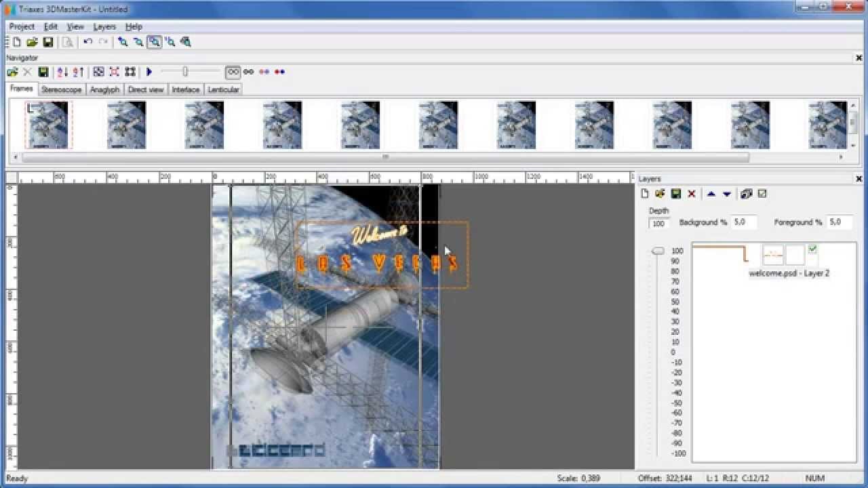This screenshot has width=868, height=488.
Task: Click the Background % input field
Action: point(745,222)
